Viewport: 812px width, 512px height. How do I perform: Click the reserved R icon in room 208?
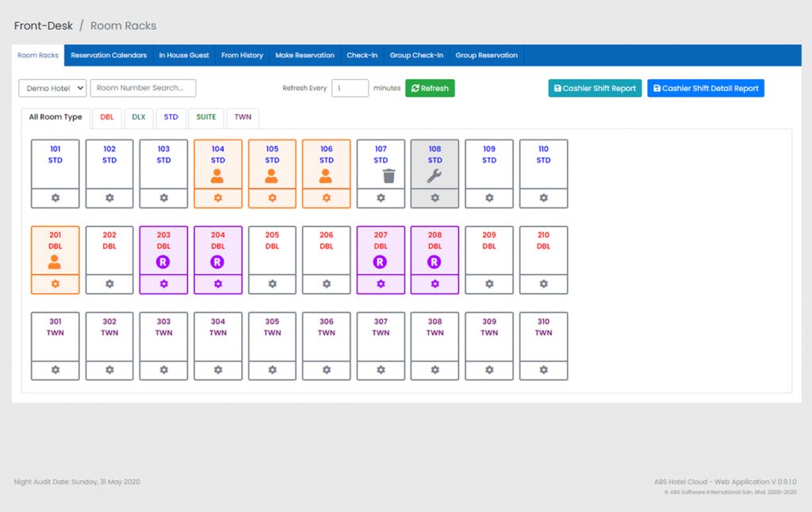pyautogui.click(x=435, y=262)
